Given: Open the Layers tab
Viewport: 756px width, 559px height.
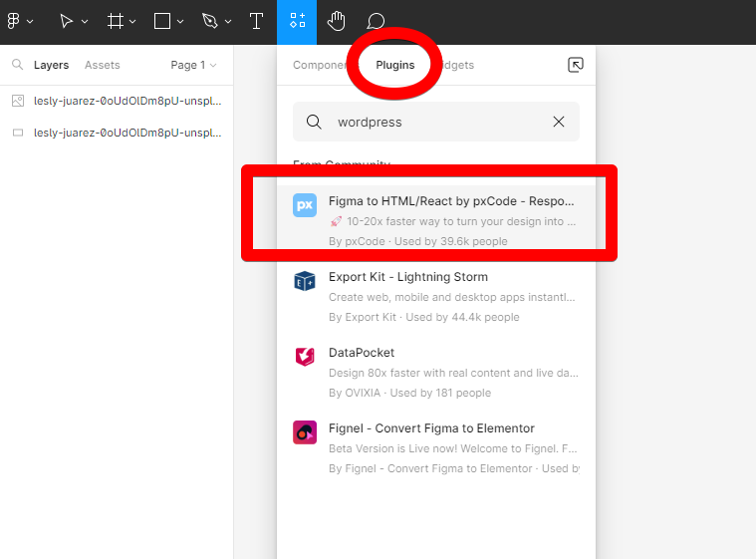Looking at the screenshot, I should [x=51, y=65].
